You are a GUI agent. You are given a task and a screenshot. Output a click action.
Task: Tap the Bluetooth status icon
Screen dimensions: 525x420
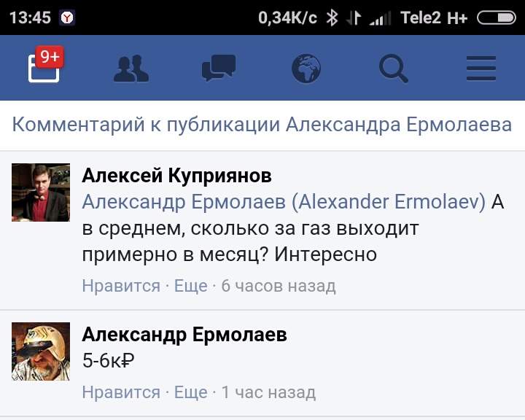pyautogui.click(x=332, y=17)
